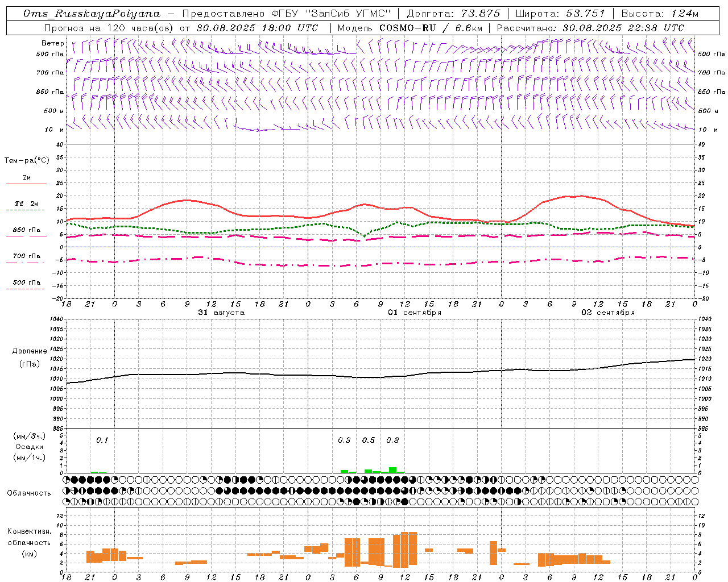Click the date label 02 сентября
This screenshot has height=582, width=728.
[608, 313]
